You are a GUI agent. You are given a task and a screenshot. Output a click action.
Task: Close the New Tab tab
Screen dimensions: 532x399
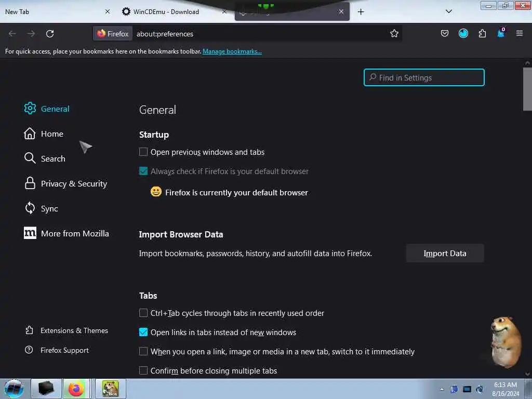click(108, 11)
